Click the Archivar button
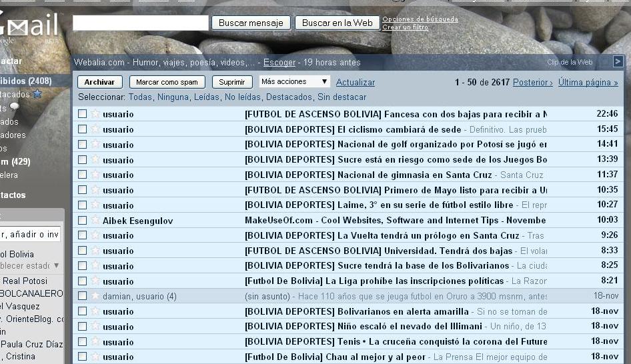 click(100, 82)
